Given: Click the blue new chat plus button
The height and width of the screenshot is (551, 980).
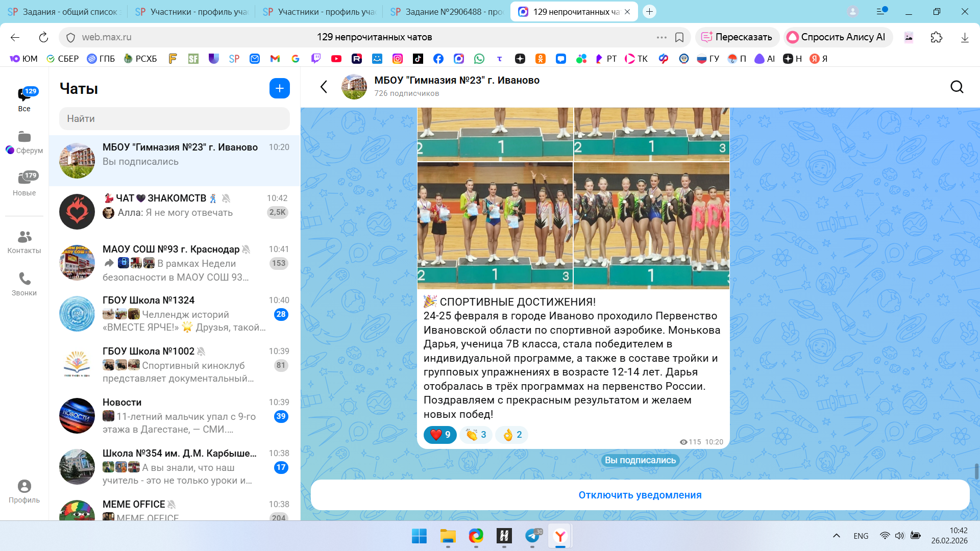Looking at the screenshot, I should point(279,88).
